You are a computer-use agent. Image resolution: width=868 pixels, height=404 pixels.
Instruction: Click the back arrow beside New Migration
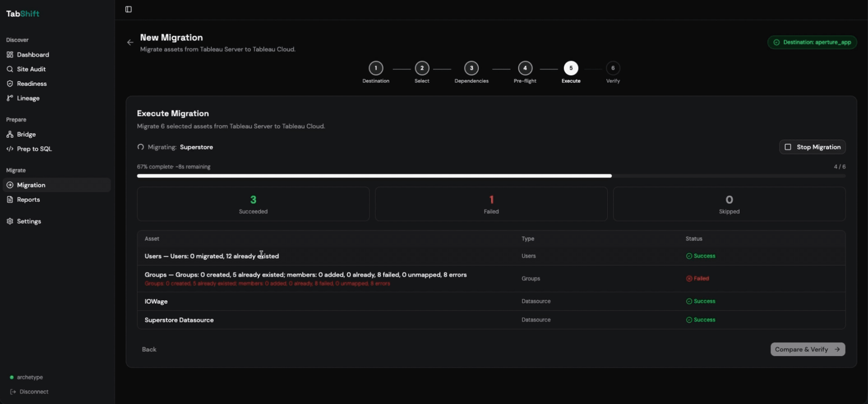coord(130,42)
